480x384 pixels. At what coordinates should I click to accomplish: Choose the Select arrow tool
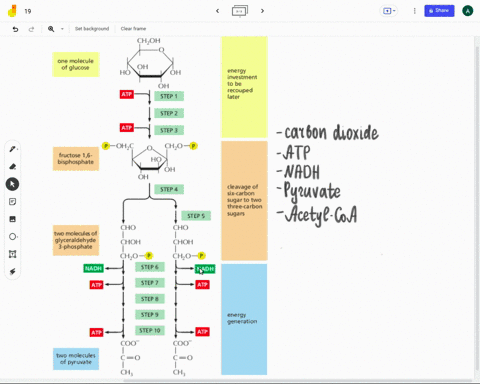click(x=12, y=184)
